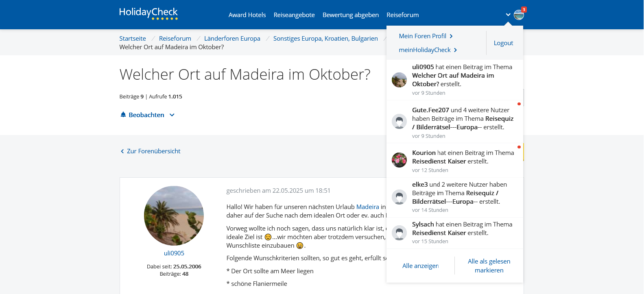Go to Reiseangebote menu item
Screen dimensions: 644x294
click(x=294, y=15)
